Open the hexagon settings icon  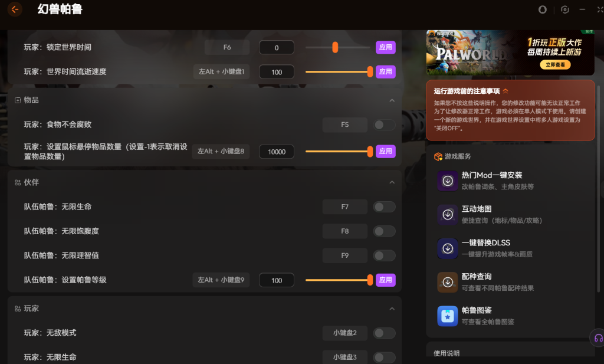564,9
